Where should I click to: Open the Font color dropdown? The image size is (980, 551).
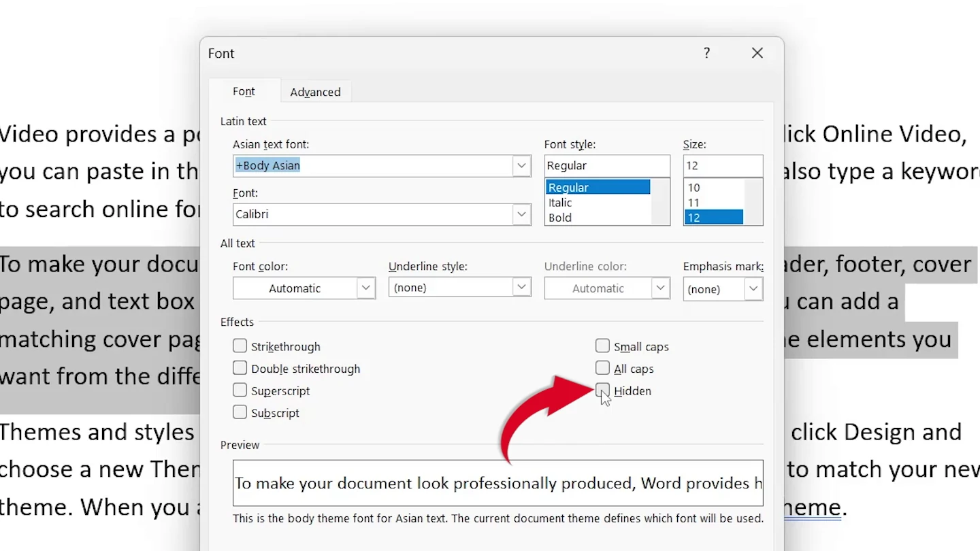tap(365, 288)
